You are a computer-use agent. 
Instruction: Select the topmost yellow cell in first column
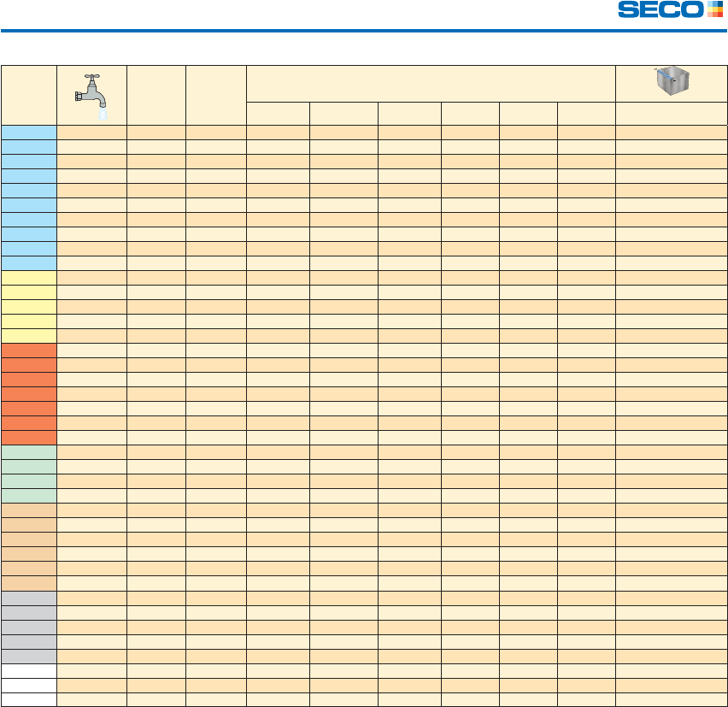pos(29,277)
